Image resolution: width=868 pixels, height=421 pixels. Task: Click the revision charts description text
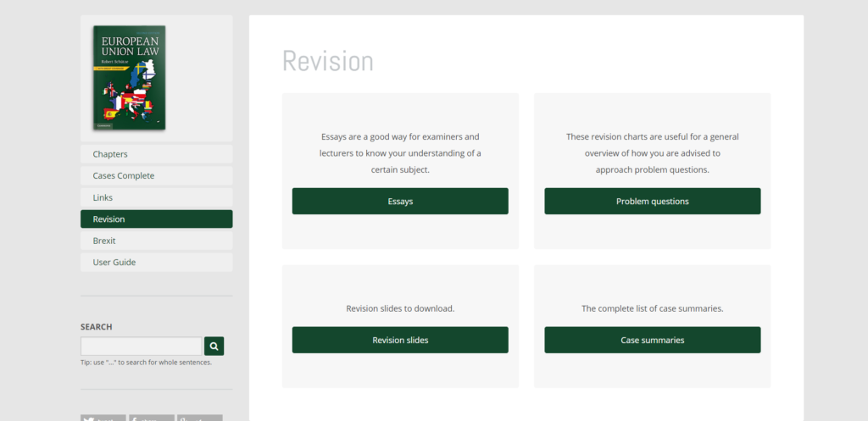click(652, 152)
